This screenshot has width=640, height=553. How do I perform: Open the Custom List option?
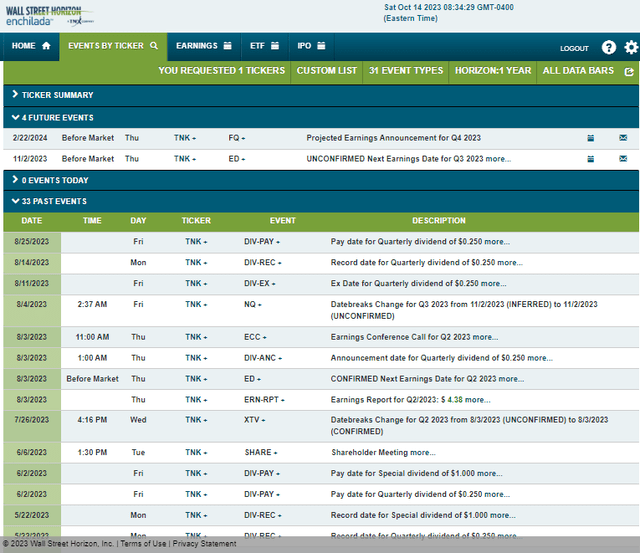[327, 71]
